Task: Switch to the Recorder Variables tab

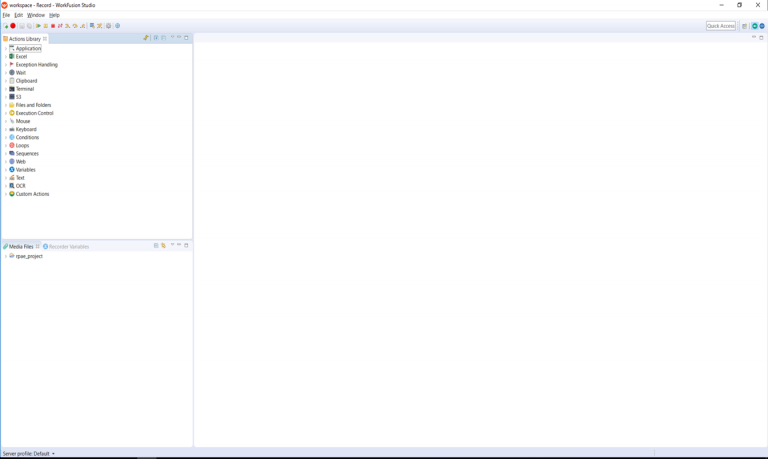Action: click(x=69, y=246)
